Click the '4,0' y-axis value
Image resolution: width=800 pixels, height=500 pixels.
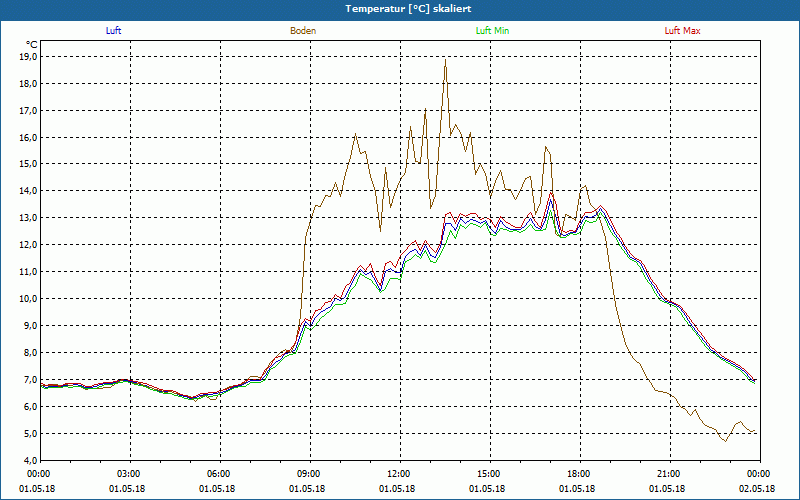click(x=30, y=461)
